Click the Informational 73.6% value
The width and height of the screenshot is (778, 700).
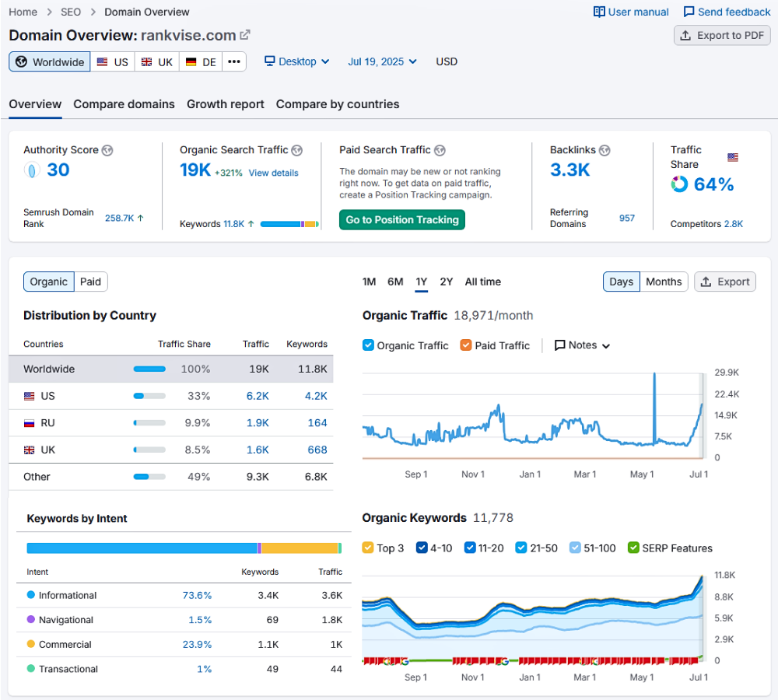click(197, 595)
